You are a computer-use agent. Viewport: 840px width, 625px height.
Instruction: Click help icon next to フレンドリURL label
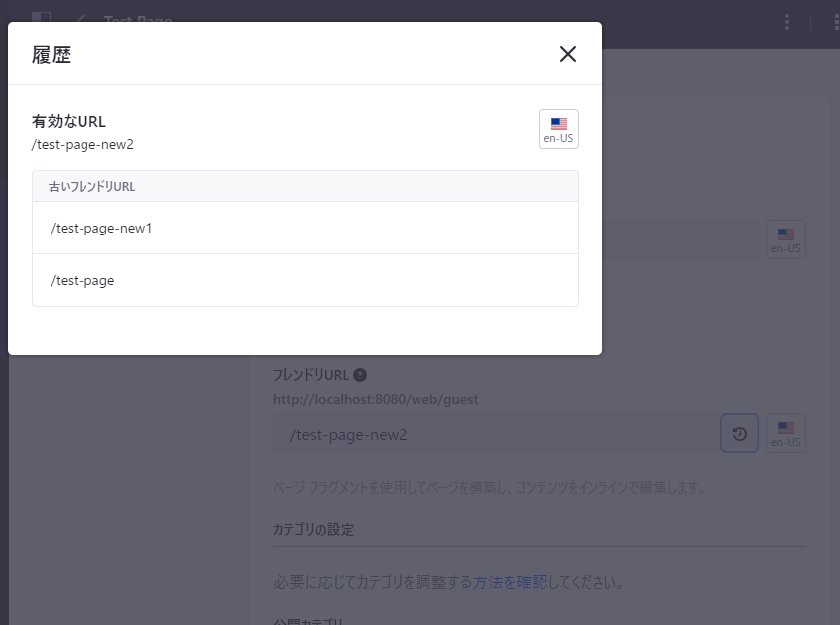pyautogui.click(x=360, y=375)
